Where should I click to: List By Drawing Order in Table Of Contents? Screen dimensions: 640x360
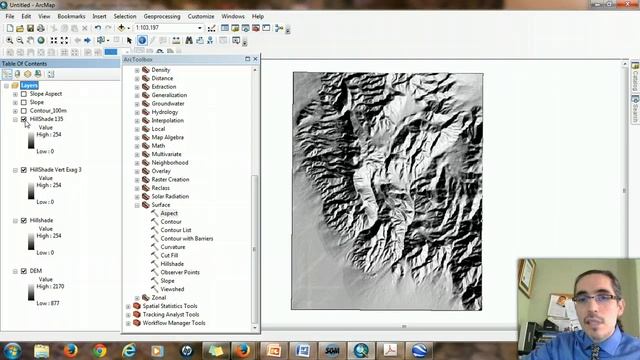coord(7,74)
